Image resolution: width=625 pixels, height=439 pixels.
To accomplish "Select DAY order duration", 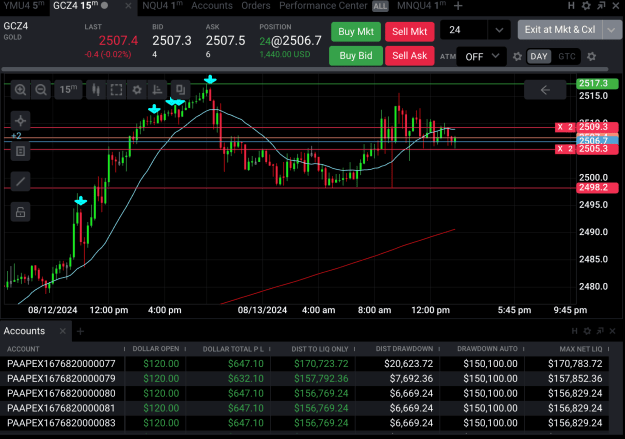I will [x=539, y=57].
